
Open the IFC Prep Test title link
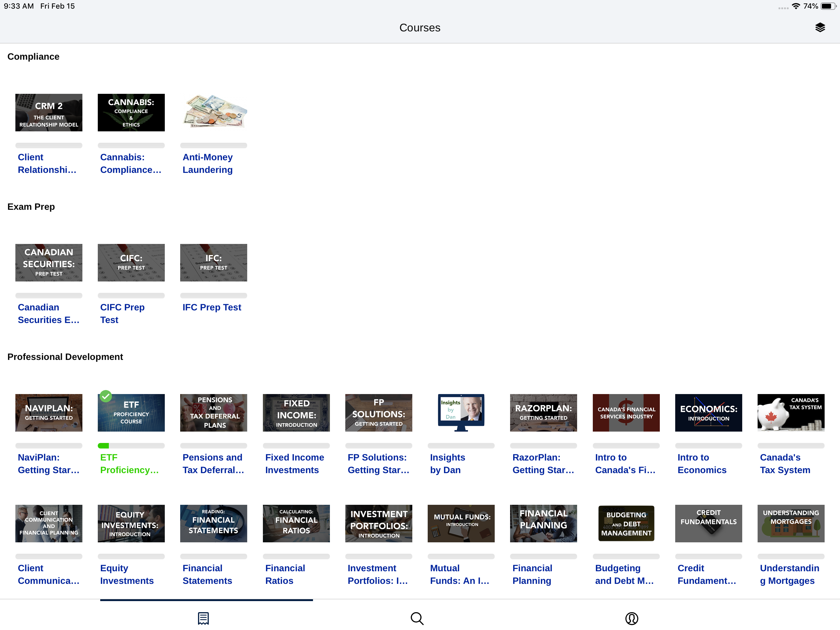click(x=212, y=307)
